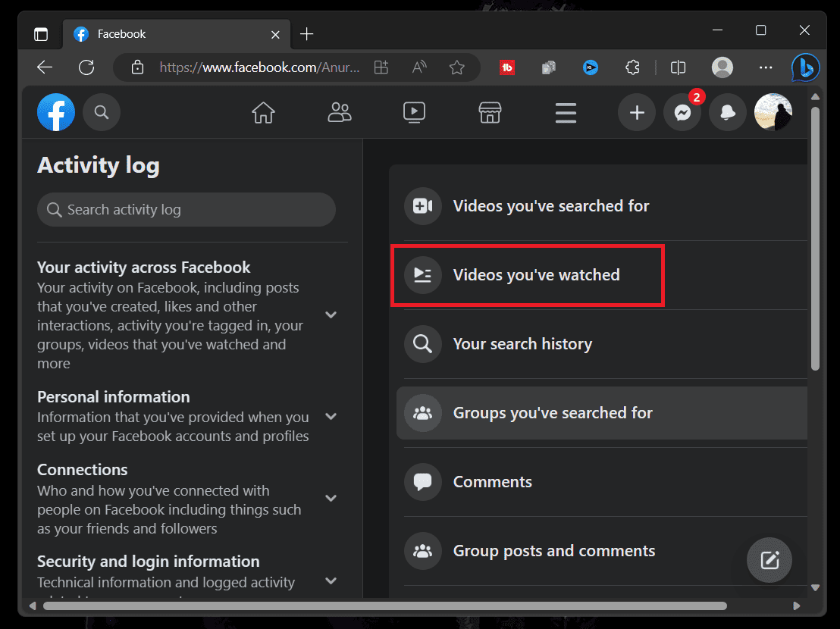Click the gray collections extension icon

549,67
